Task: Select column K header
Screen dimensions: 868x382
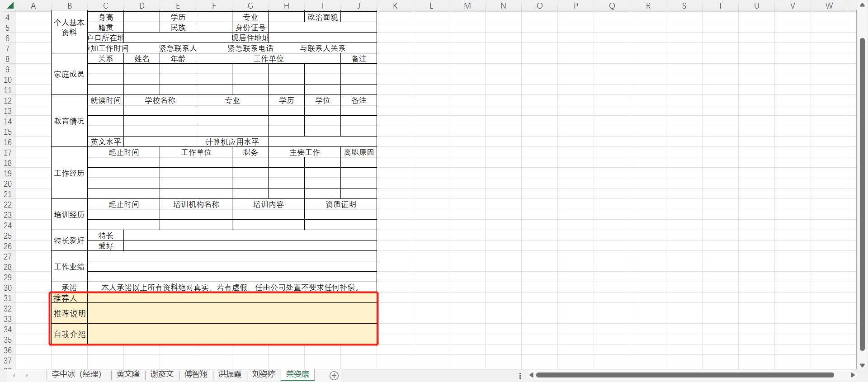Action: click(395, 5)
